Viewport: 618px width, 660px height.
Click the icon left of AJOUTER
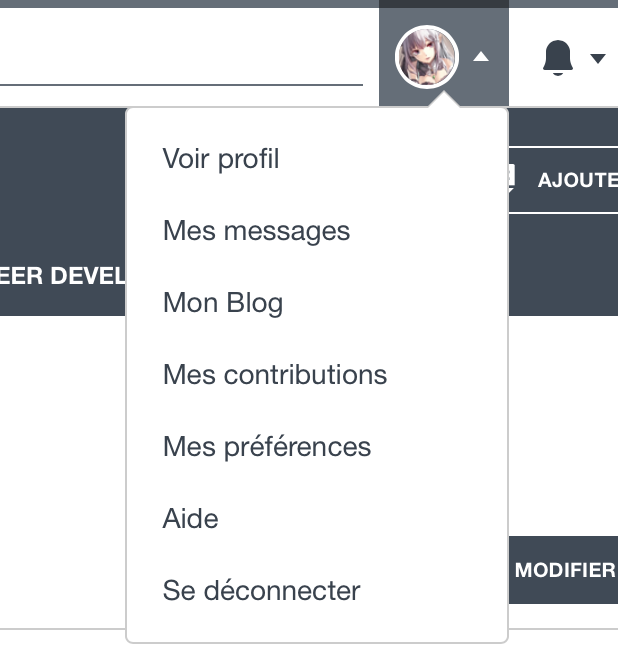pos(514,179)
